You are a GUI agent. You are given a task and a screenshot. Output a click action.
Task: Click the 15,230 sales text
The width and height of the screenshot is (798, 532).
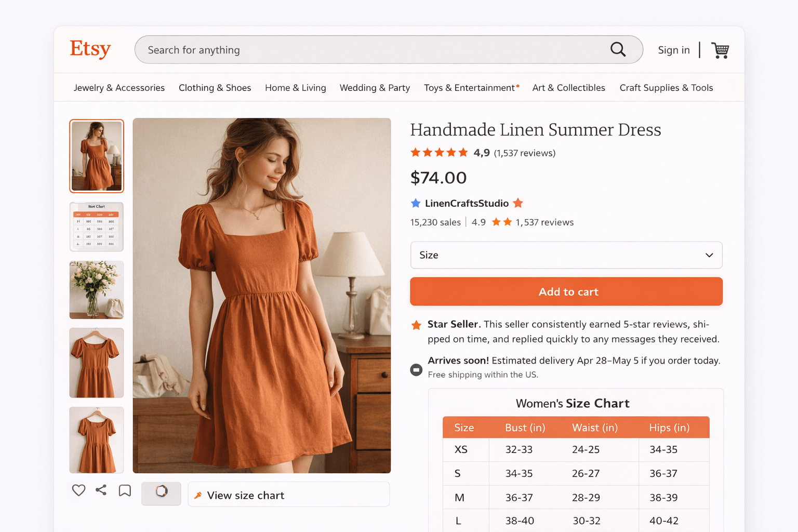point(435,222)
